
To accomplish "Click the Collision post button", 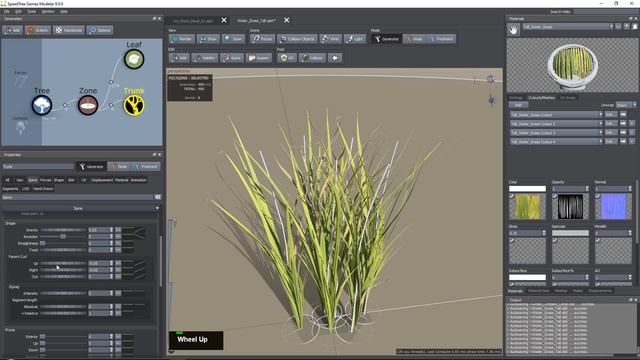I will coord(312,58).
